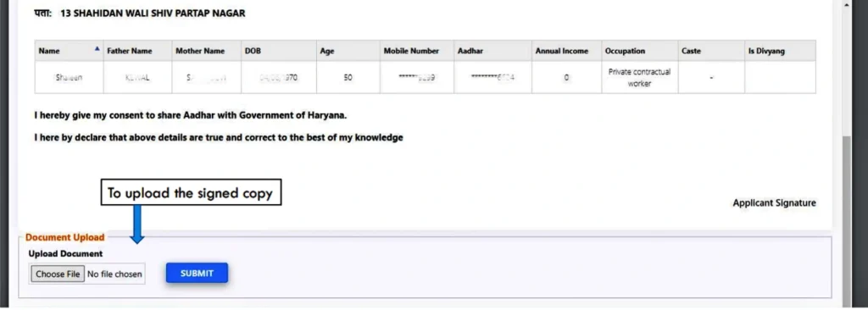This screenshot has width=868, height=310.
Task: Click the Shaleen name cell
Action: pyautogui.click(x=69, y=78)
